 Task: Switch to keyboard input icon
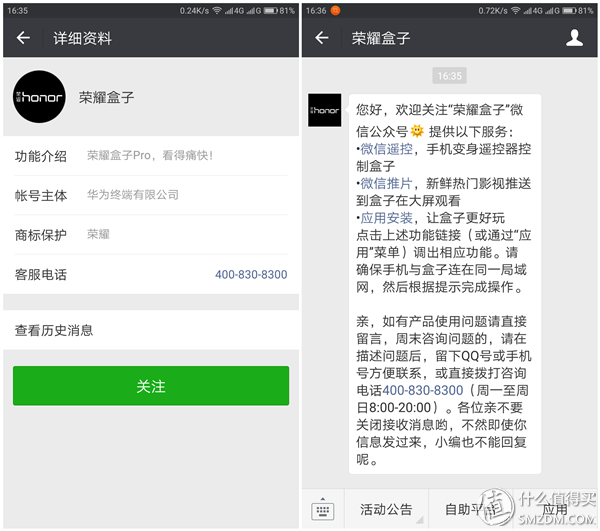tap(323, 509)
